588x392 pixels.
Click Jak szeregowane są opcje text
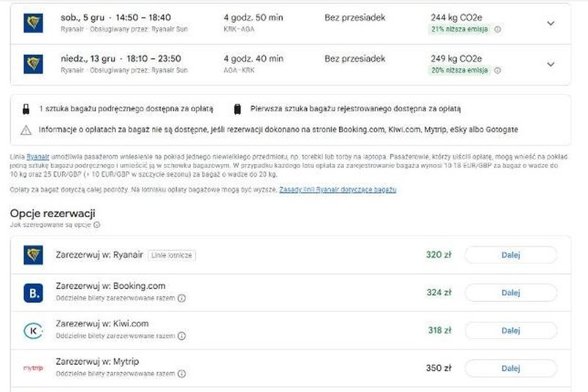coord(50,225)
